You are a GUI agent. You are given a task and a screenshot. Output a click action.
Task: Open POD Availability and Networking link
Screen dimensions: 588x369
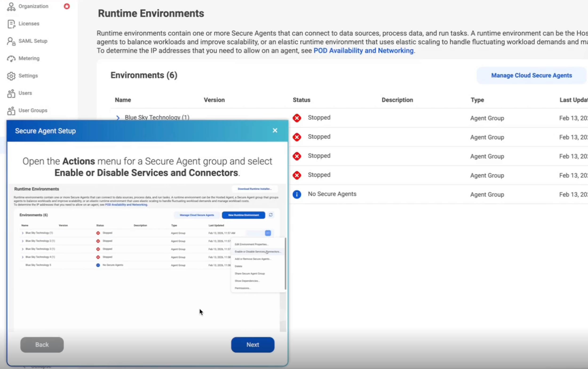coord(363,51)
